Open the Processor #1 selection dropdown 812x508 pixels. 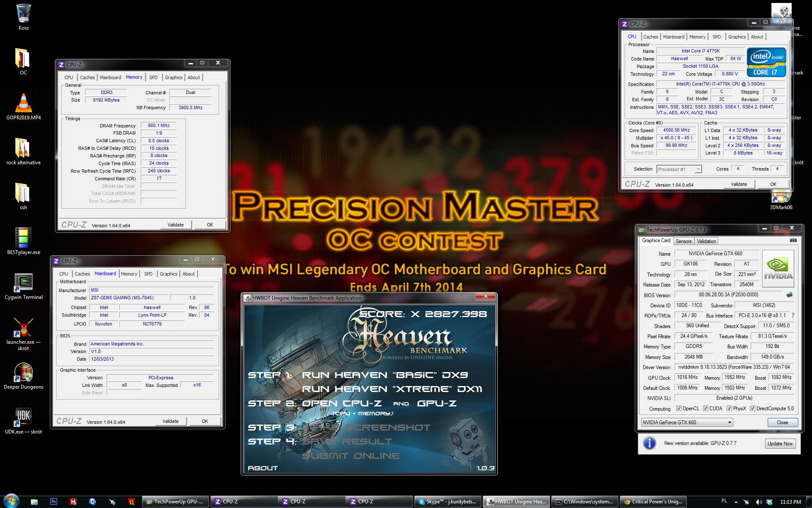click(679, 169)
